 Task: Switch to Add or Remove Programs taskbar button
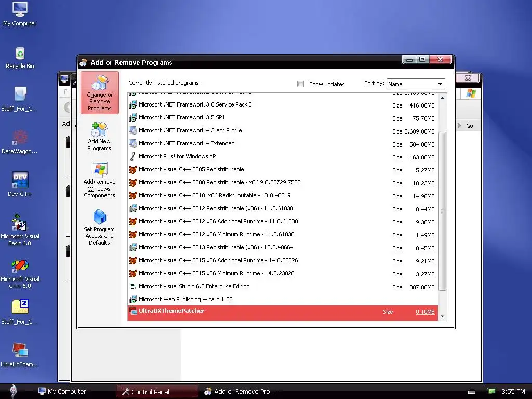(x=240, y=392)
